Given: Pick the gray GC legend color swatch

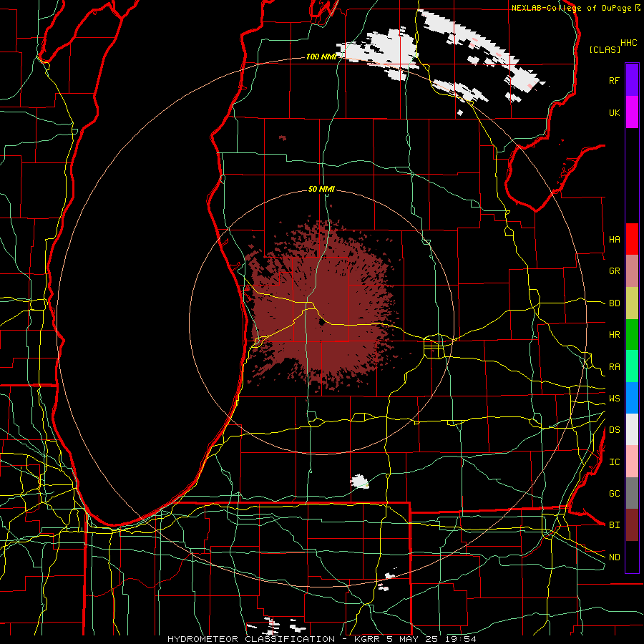Looking at the screenshot, I should (x=632, y=493).
